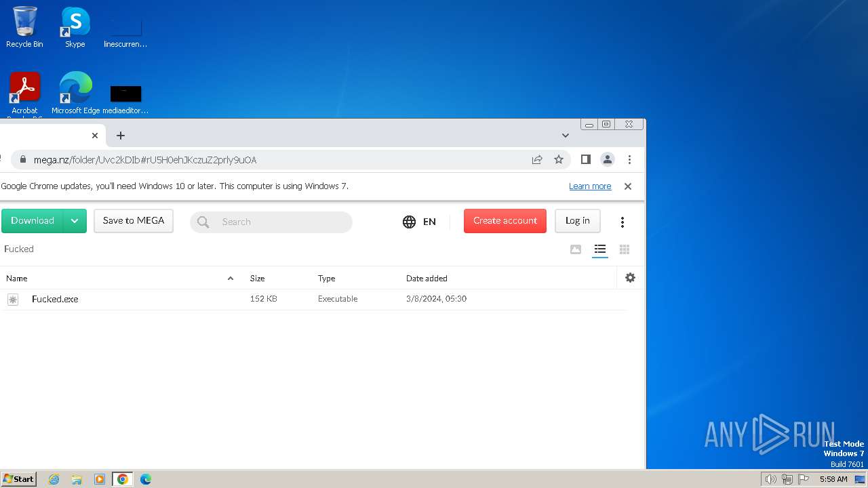Launch Internet Explorer from taskbar
868x488 pixels.
54,479
